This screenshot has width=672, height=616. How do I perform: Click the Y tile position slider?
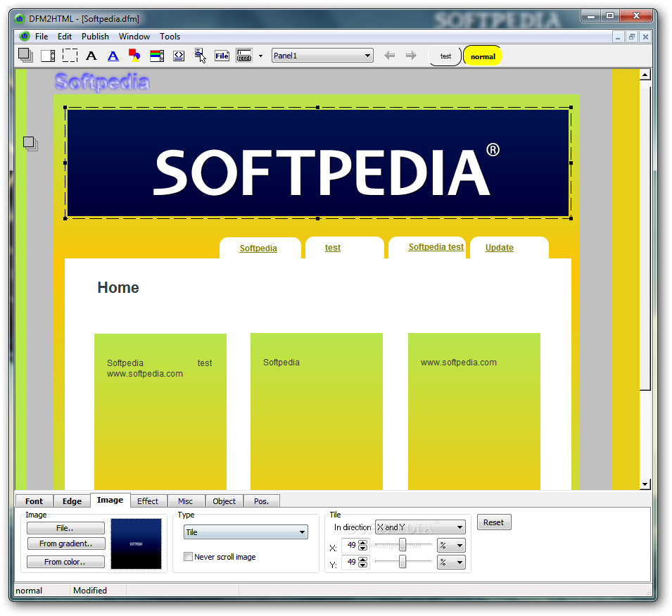point(402,562)
